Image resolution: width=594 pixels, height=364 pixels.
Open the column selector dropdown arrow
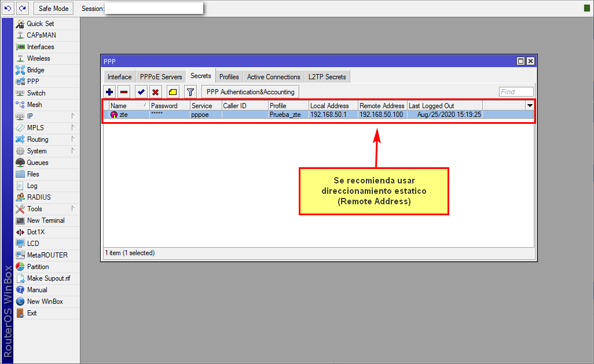coord(529,106)
